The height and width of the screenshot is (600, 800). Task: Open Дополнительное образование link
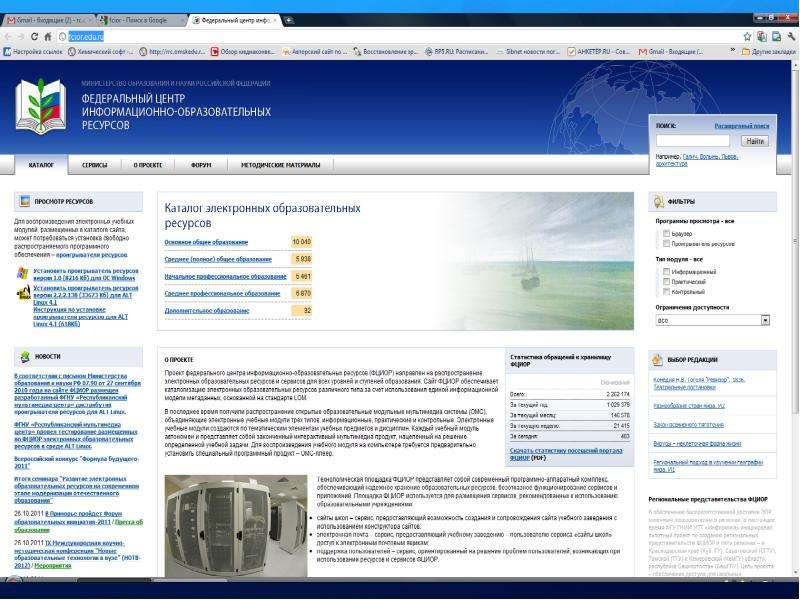click(207, 311)
